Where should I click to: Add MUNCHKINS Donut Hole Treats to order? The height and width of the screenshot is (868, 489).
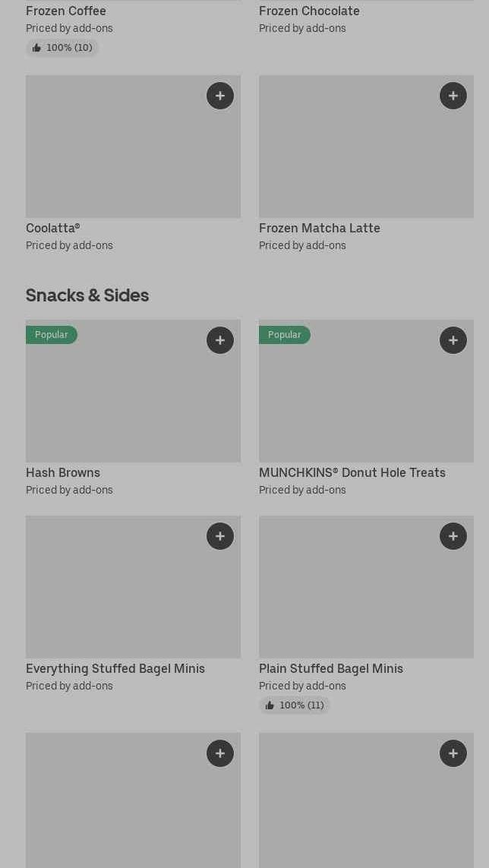(x=453, y=340)
